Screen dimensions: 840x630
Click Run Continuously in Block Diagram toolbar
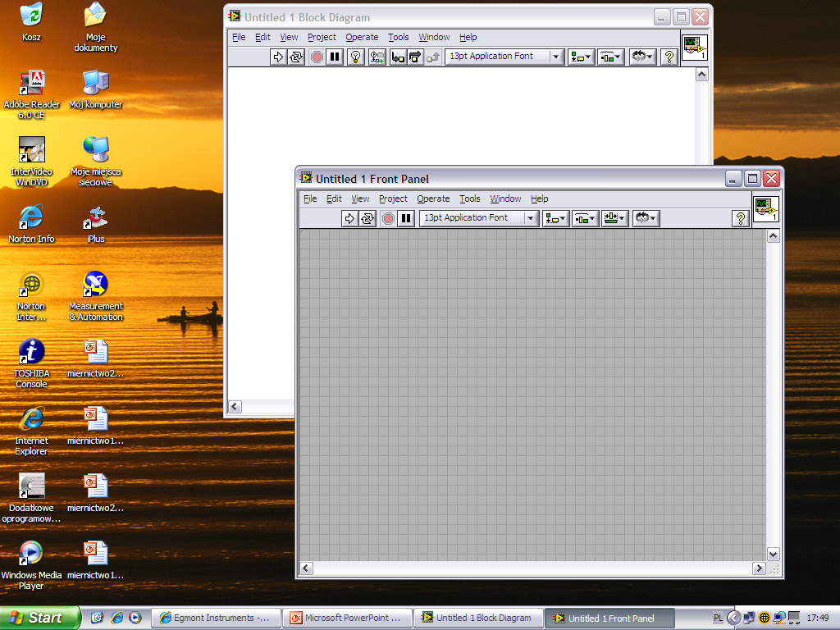pos(296,57)
